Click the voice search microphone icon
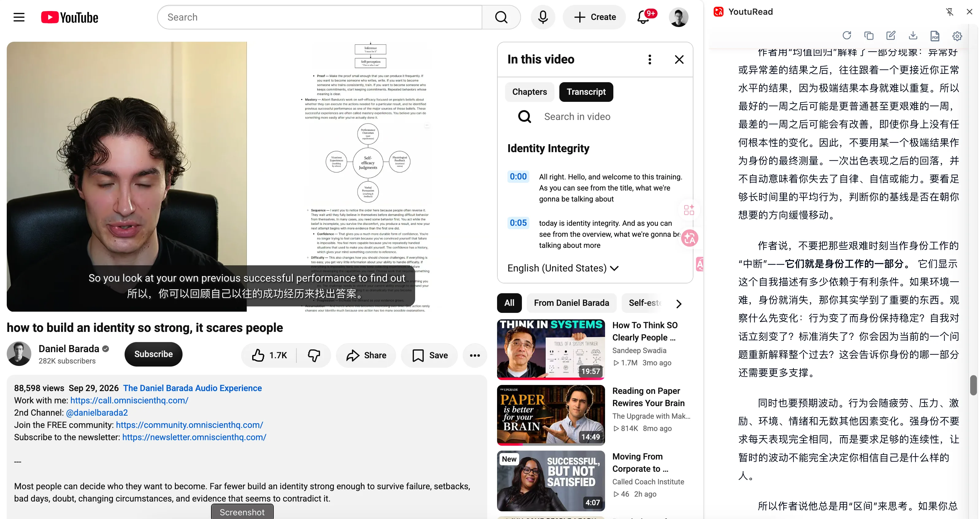The width and height of the screenshot is (980, 519). point(543,17)
